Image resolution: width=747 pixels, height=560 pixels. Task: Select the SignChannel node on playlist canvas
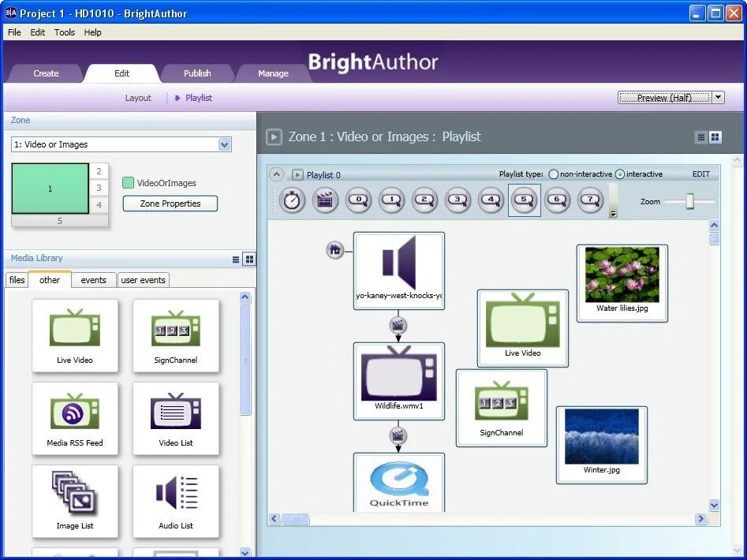coord(502,408)
